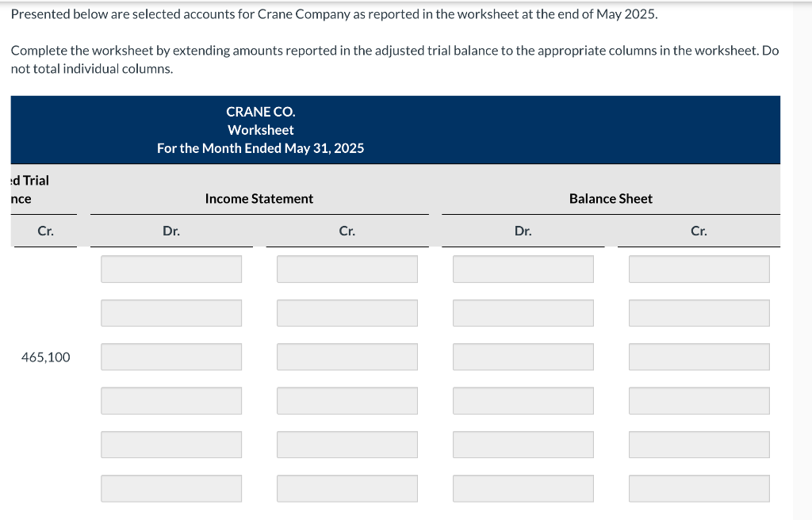Click the first Income Statement Dr. input field
The height and width of the screenshot is (520, 812).
coord(171,269)
